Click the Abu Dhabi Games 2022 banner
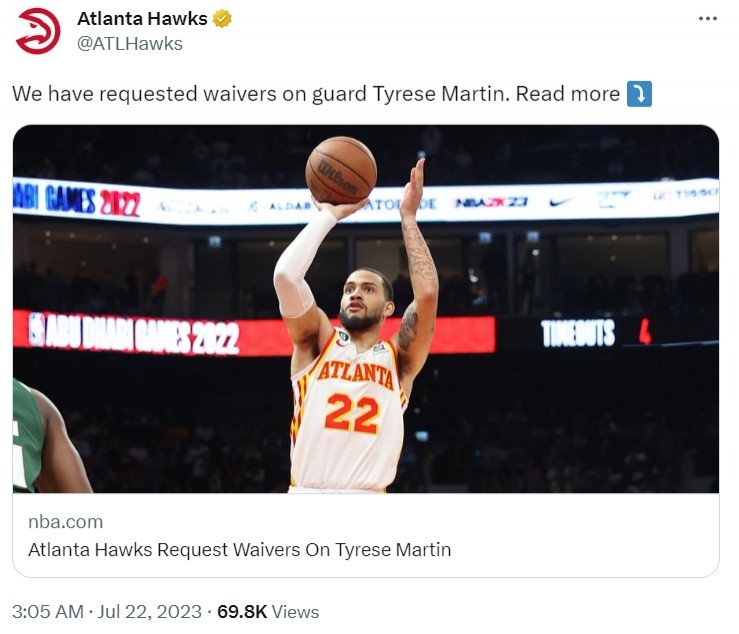Image resolution: width=739 pixels, height=634 pixels. click(x=134, y=335)
